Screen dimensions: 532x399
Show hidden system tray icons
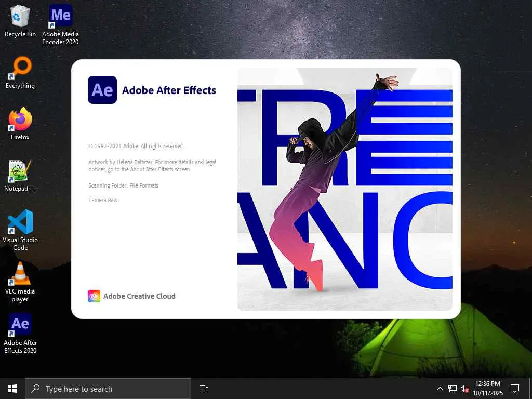click(x=440, y=389)
